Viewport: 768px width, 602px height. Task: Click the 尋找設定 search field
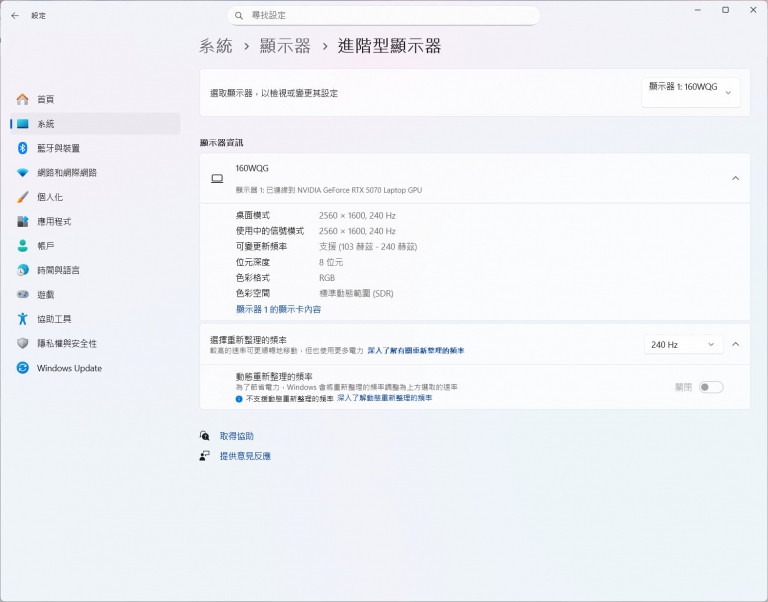click(384, 15)
